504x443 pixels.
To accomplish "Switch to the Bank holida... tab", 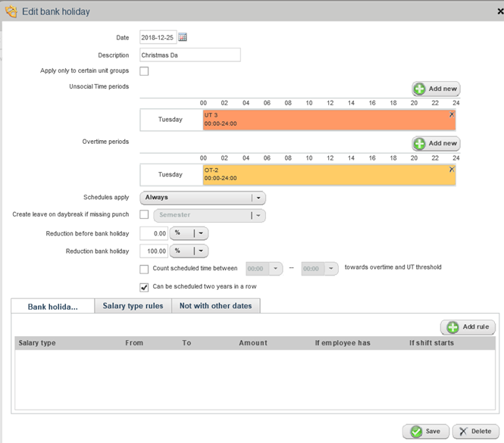I will pyautogui.click(x=53, y=306).
